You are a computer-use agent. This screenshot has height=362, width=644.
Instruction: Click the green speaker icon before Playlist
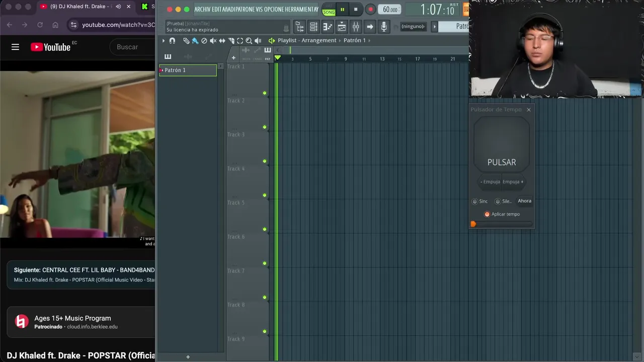click(272, 41)
